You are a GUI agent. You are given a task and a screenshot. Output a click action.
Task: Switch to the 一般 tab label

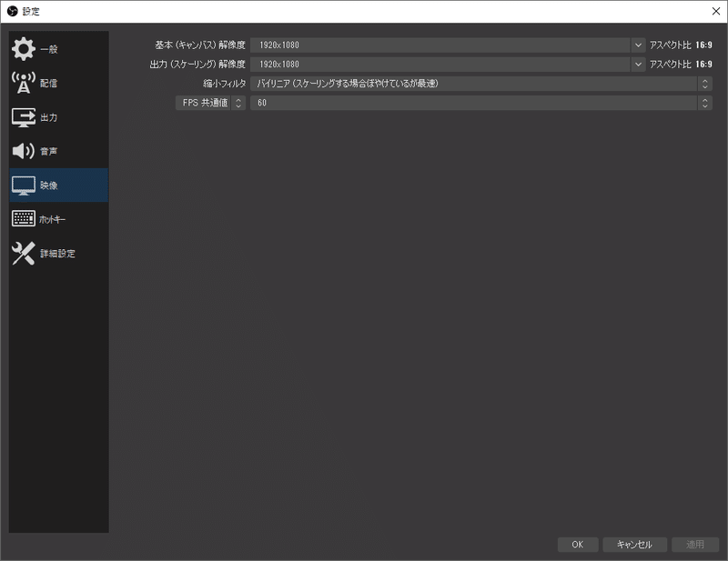pyautogui.click(x=49, y=49)
